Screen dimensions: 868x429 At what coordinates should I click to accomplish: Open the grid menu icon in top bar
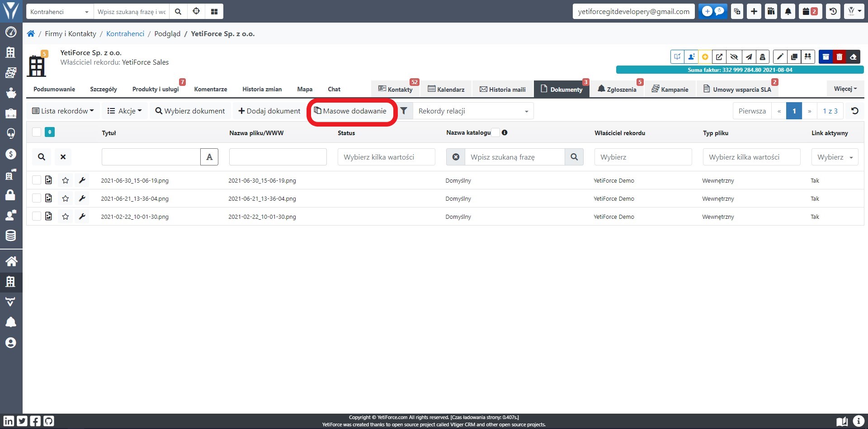[x=214, y=11]
